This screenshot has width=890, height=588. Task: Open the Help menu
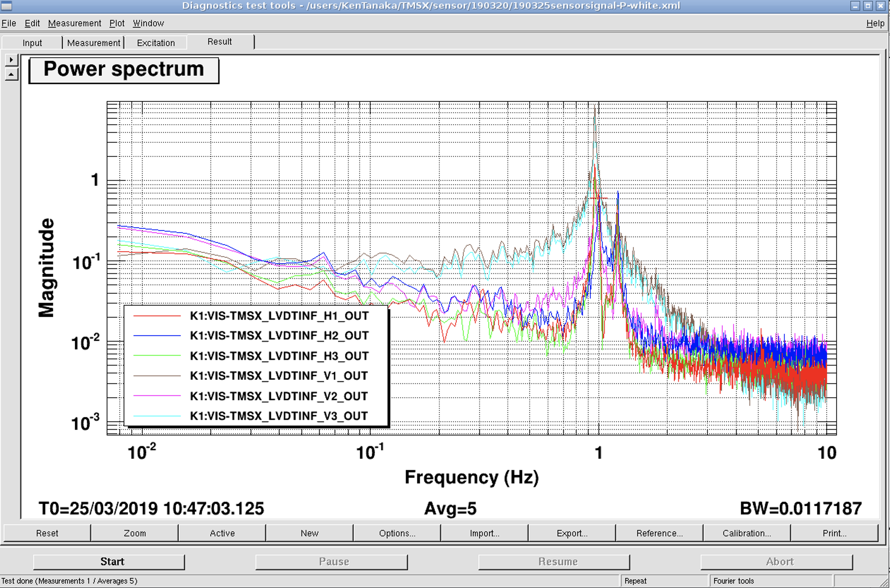click(x=875, y=23)
